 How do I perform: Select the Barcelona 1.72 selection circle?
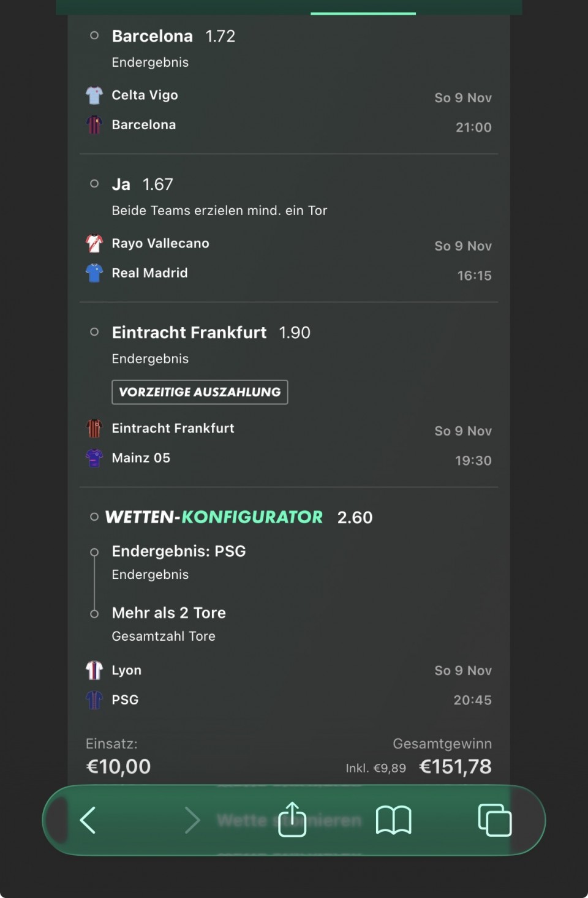(94, 36)
